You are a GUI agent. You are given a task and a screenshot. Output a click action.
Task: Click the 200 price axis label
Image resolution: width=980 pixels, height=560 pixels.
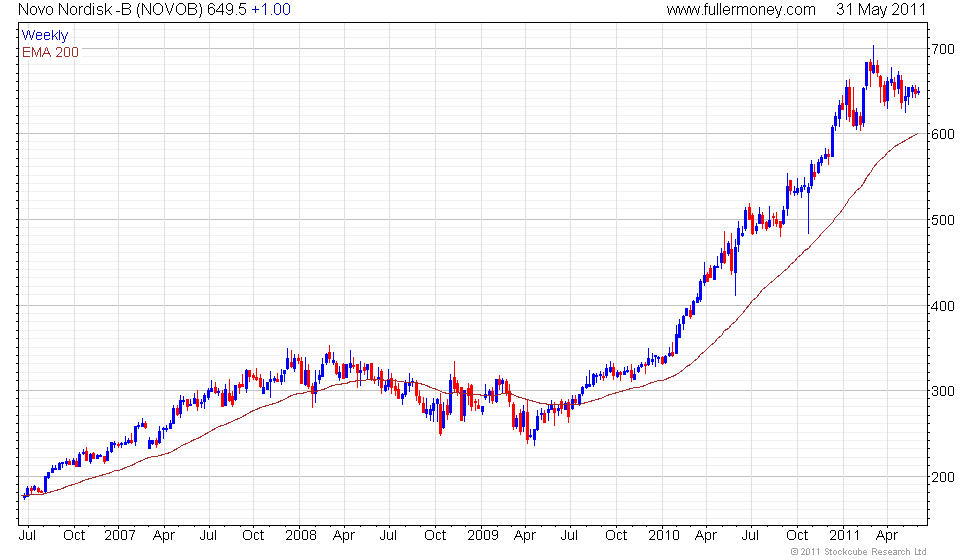(x=942, y=478)
